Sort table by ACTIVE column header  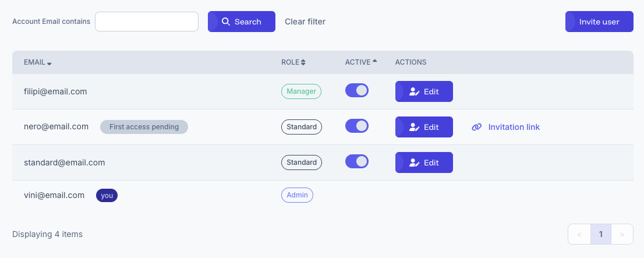point(358,62)
